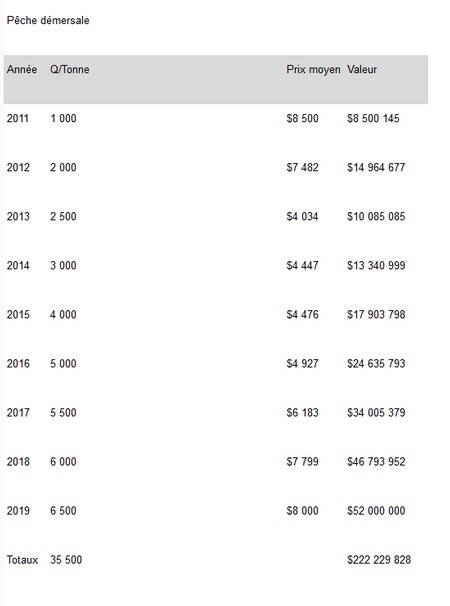Screen dimensions: 450x606
Task: Select the $52 000 000 value cell
Action: pyautogui.click(x=376, y=511)
